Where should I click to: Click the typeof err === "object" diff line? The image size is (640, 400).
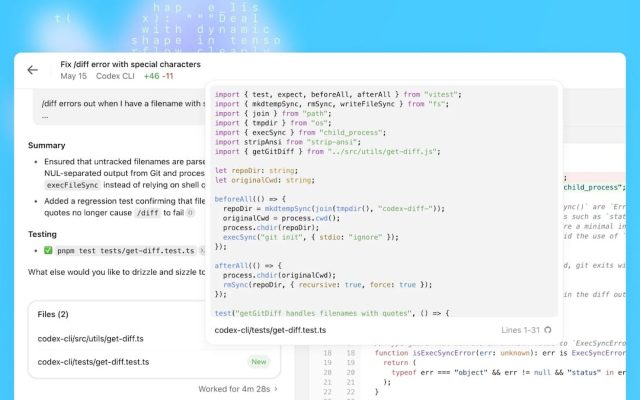click(x=508, y=372)
